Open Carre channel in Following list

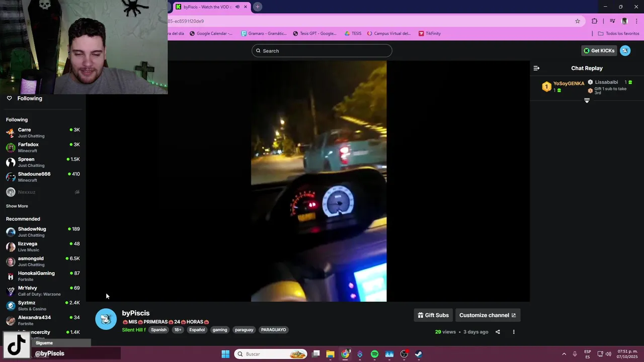(43, 133)
